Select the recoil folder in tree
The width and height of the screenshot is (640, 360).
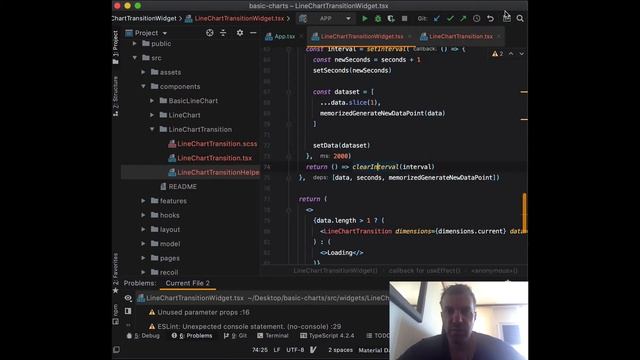(169, 272)
